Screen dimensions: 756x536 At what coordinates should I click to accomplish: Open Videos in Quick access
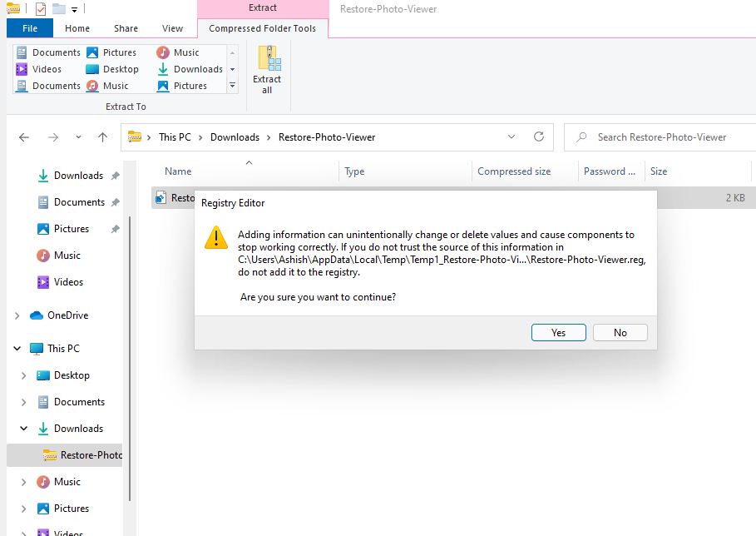coord(60,282)
